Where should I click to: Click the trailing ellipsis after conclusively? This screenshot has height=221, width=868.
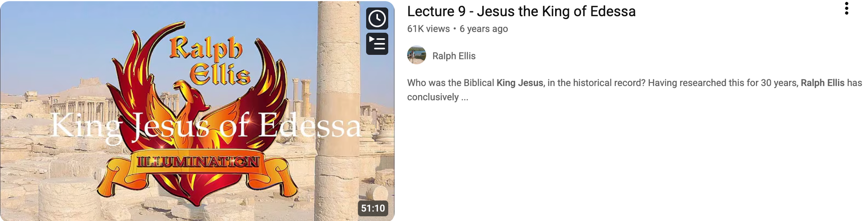point(464,97)
